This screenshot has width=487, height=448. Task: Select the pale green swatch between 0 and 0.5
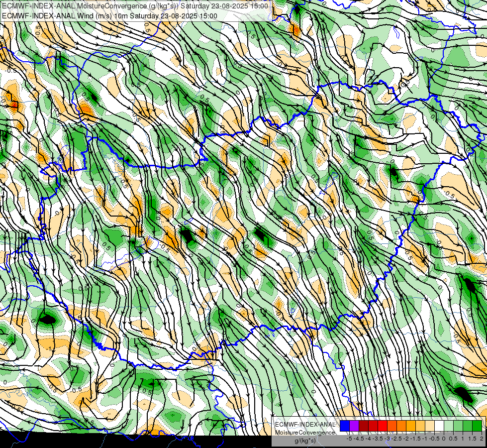pyautogui.click(x=449, y=426)
